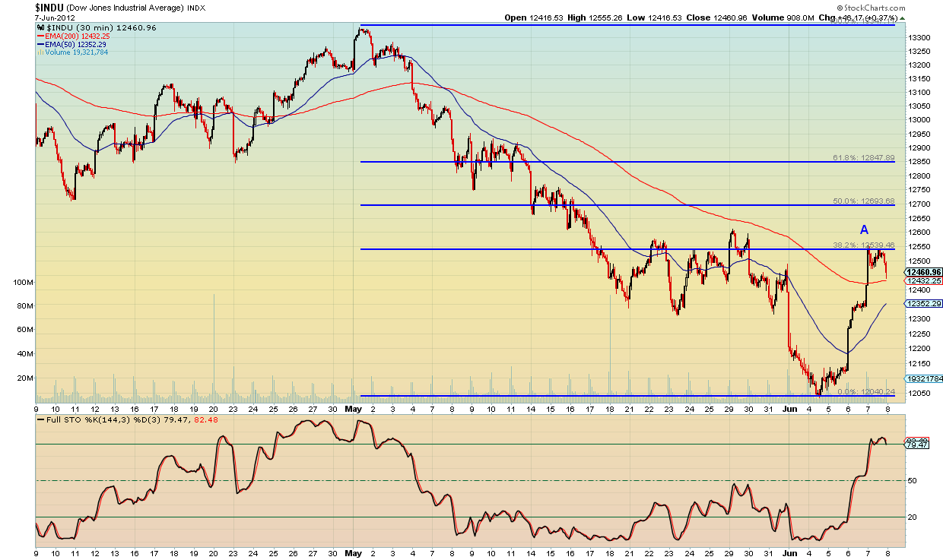
Task: Click the 50.0% Fibonacci retracement label
Action: pyautogui.click(x=864, y=202)
